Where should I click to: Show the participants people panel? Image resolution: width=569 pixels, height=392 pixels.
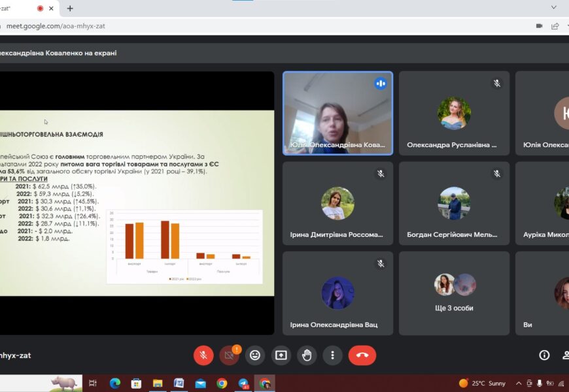pos(565,355)
